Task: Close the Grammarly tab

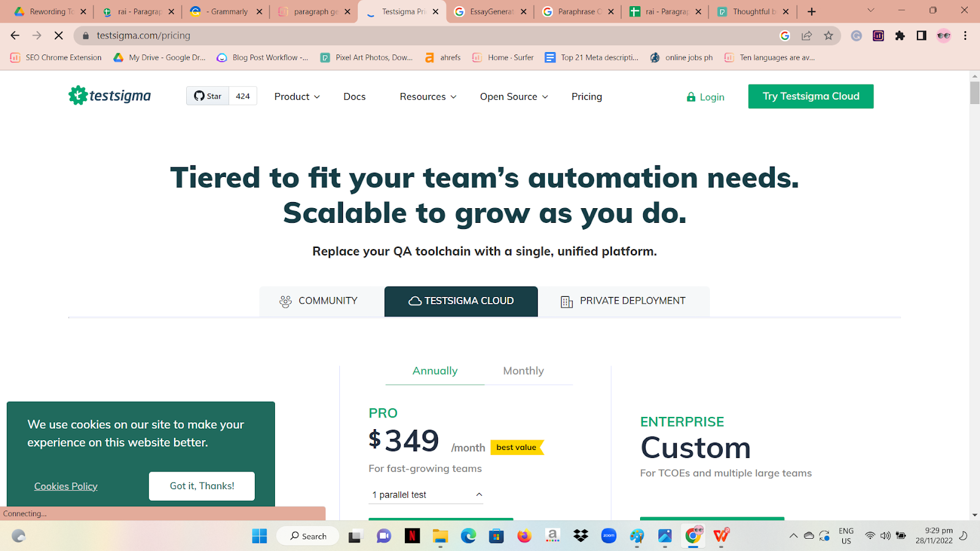Action: point(259,12)
